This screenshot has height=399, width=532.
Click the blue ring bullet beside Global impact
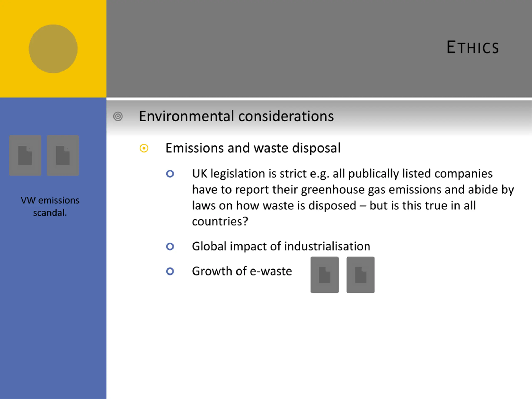[x=170, y=246]
